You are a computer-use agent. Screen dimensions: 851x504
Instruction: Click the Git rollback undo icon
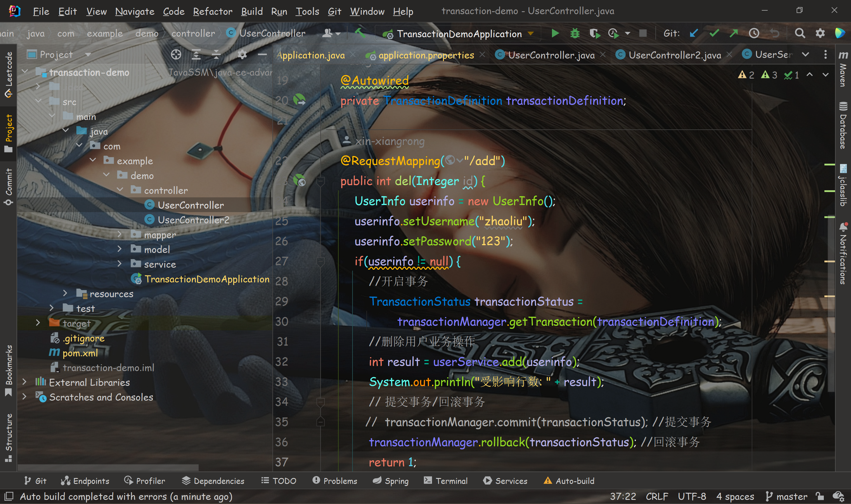774,33
